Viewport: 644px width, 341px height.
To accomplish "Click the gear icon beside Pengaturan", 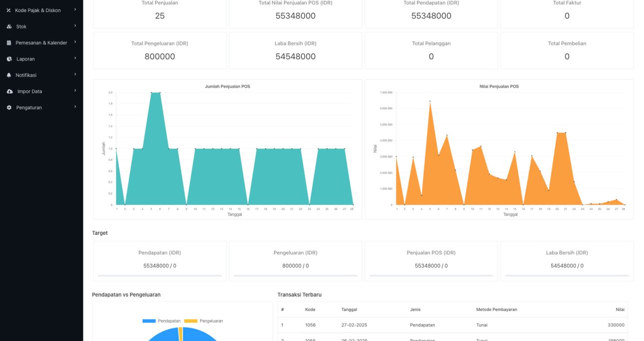I will point(9,108).
